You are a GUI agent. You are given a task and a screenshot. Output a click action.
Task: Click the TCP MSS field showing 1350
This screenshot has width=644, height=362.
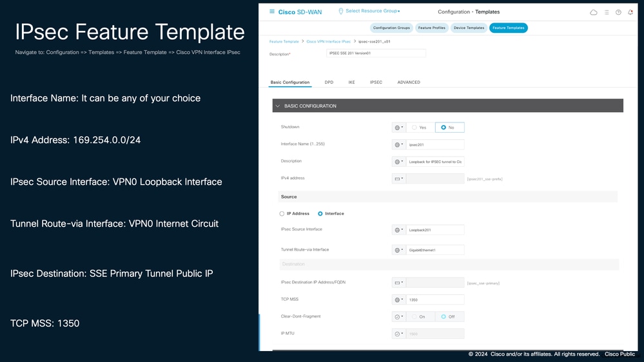pos(435,300)
